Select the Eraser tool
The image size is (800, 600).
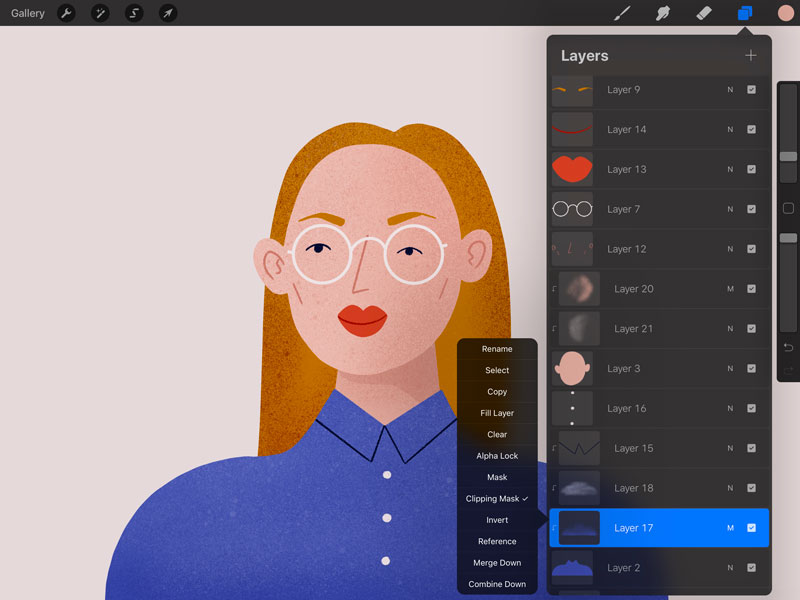(704, 13)
